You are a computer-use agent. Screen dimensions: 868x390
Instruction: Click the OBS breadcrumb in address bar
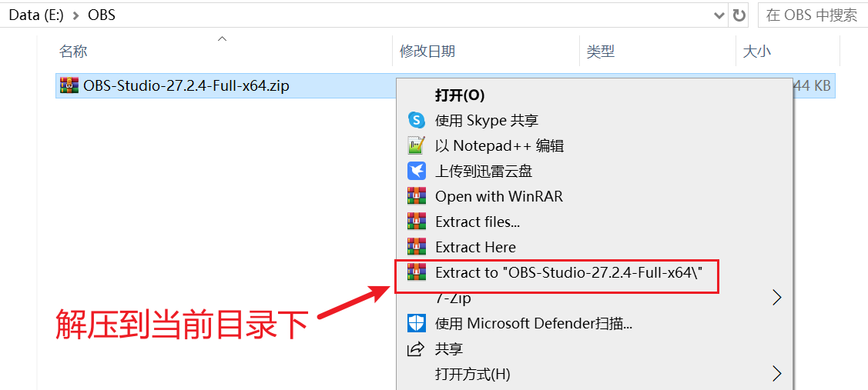coord(102,15)
